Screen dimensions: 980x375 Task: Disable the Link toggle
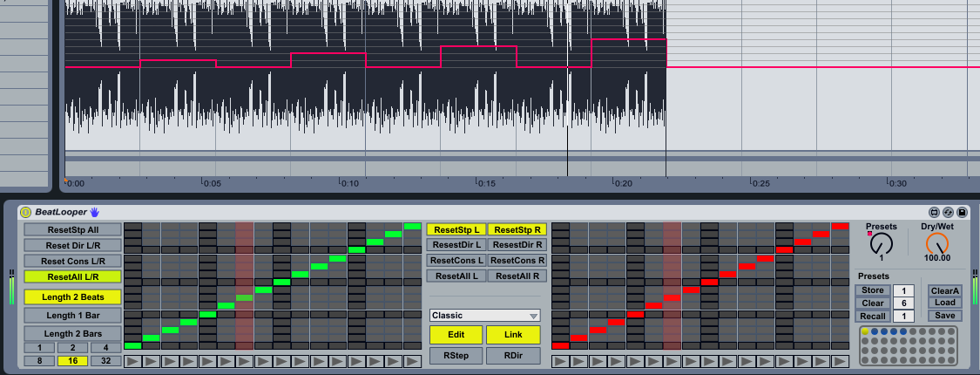point(513,335)
